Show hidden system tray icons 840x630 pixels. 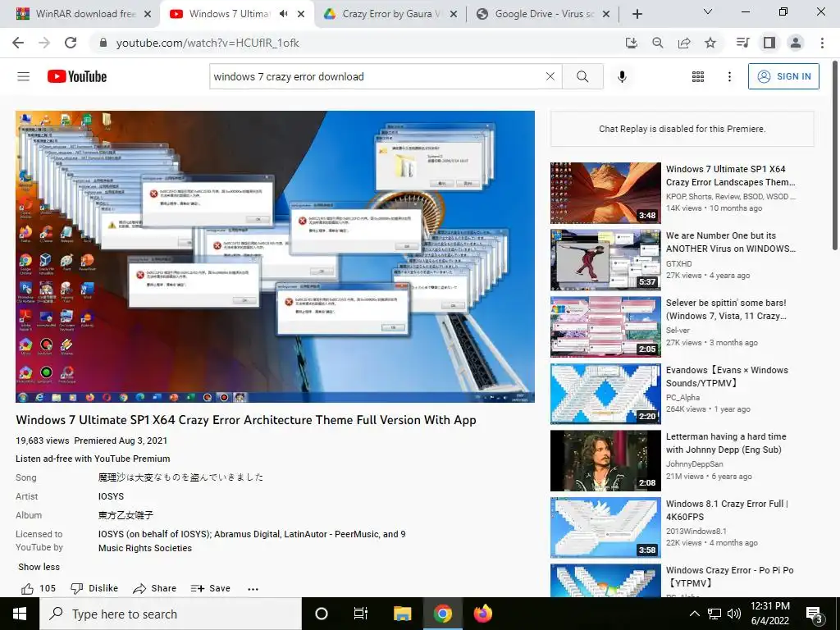point(694,614)
